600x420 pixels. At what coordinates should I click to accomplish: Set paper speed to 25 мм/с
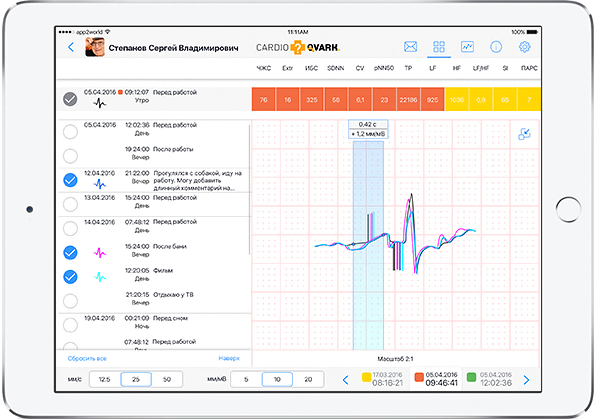coord(136,379)
